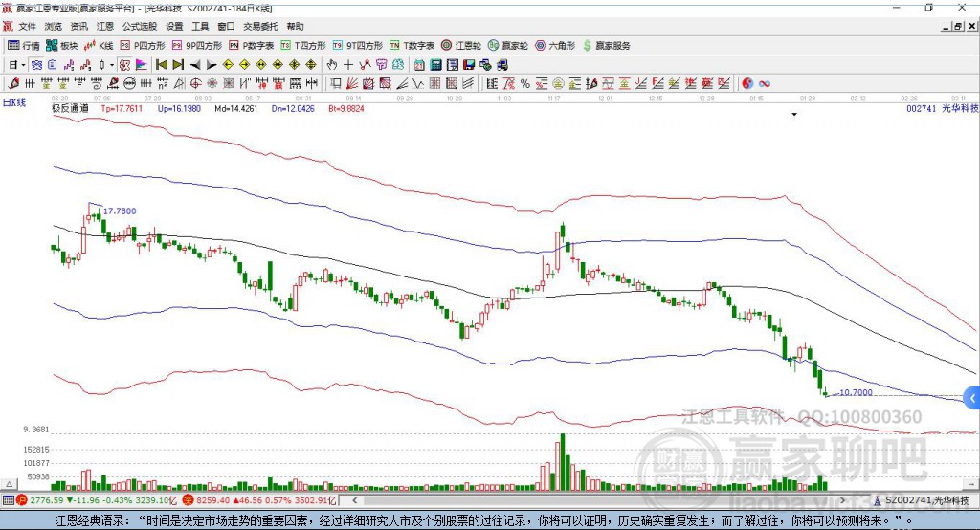Select the zigzag wave line tool

coord(418,84)
